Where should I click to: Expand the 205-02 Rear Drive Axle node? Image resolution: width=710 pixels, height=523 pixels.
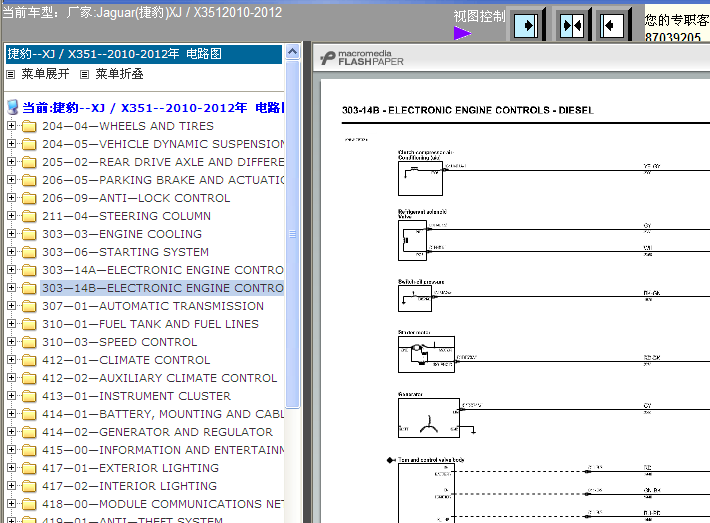click(12, 162)
